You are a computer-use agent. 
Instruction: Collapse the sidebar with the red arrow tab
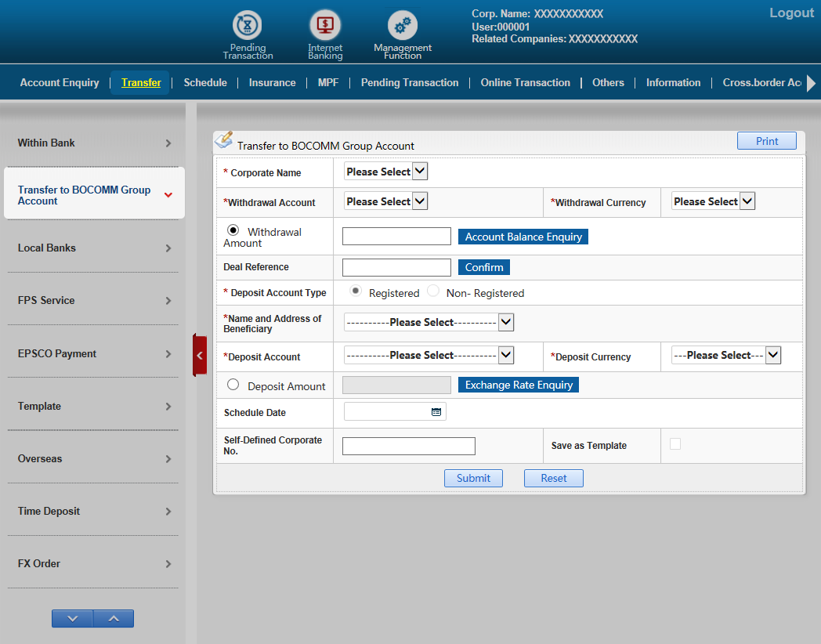point(200,356)
